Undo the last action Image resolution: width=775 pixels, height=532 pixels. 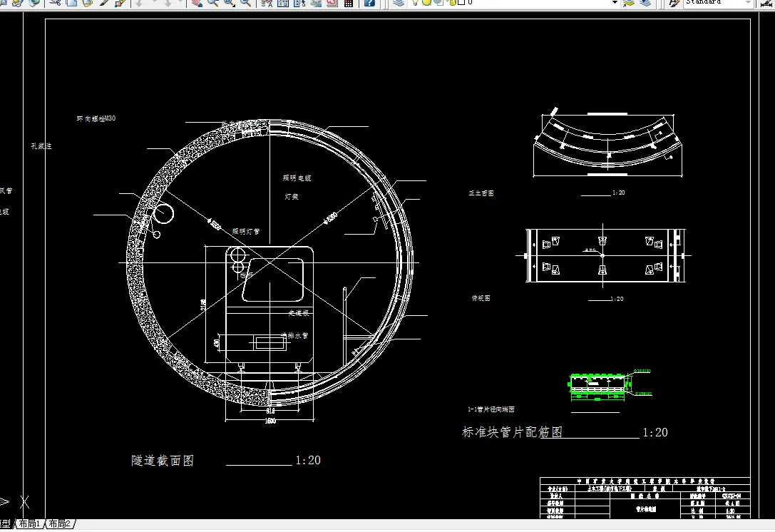click(x=139, y=2)
